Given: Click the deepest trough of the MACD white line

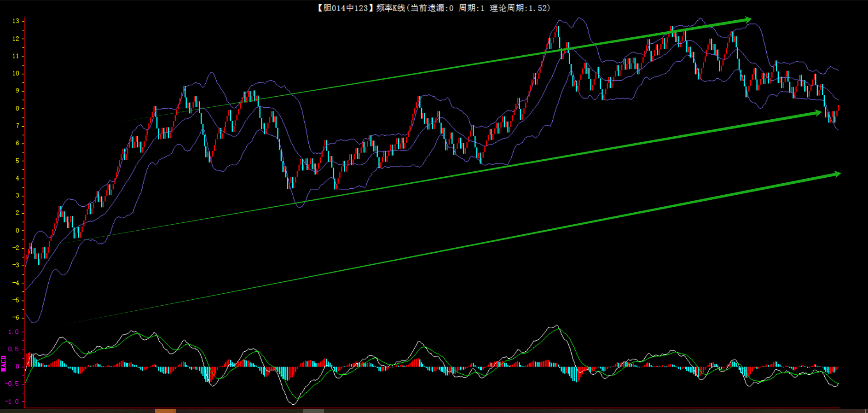Looking at the screenshot, I should pyautogui.click(x=293, y=404).
